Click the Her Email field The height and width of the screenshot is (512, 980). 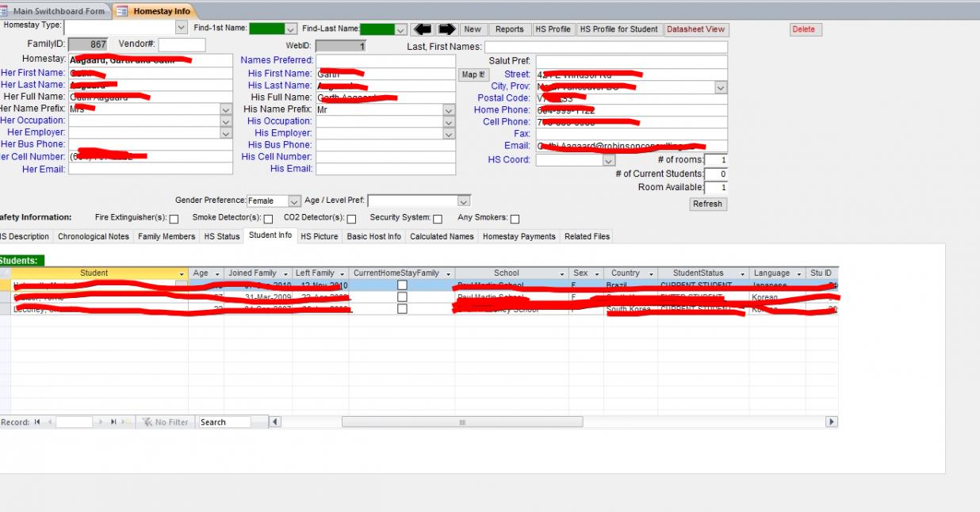pyautogui.click(x=150, y=169)
